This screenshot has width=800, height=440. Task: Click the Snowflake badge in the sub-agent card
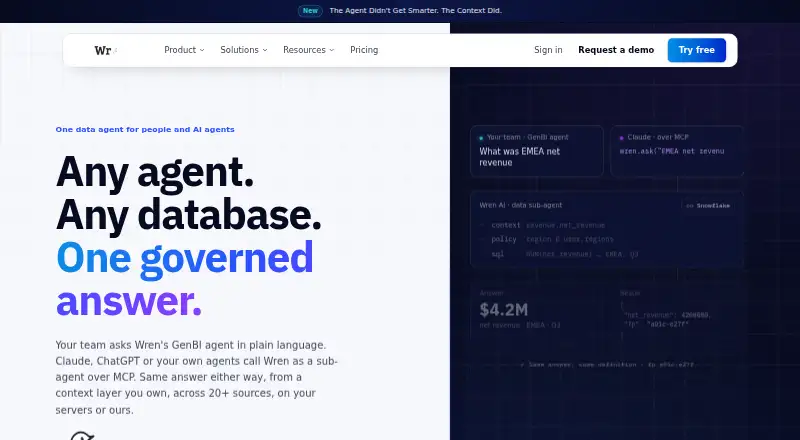(708, 206)
